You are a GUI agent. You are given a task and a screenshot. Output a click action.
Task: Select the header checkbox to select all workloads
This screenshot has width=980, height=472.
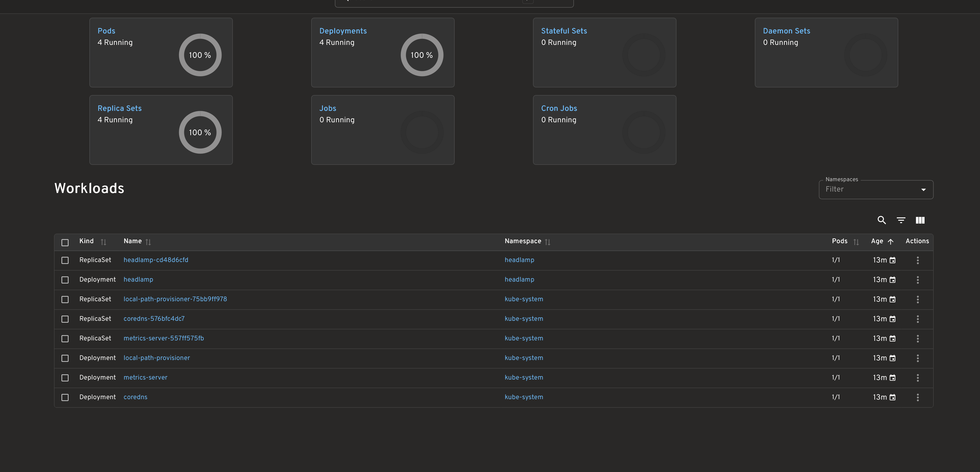click(x=65, y=242)
